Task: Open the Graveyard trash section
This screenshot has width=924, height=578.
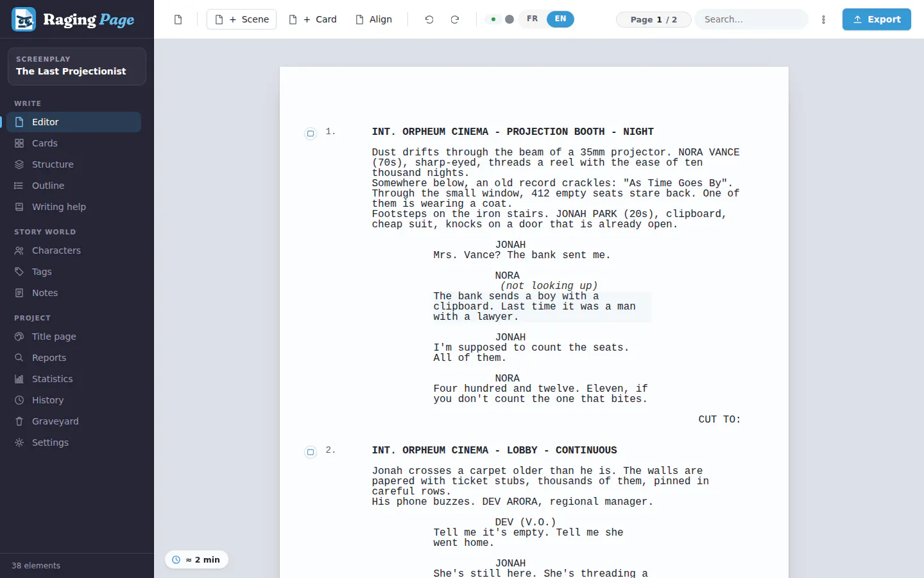Action: (x=74, y=421)
